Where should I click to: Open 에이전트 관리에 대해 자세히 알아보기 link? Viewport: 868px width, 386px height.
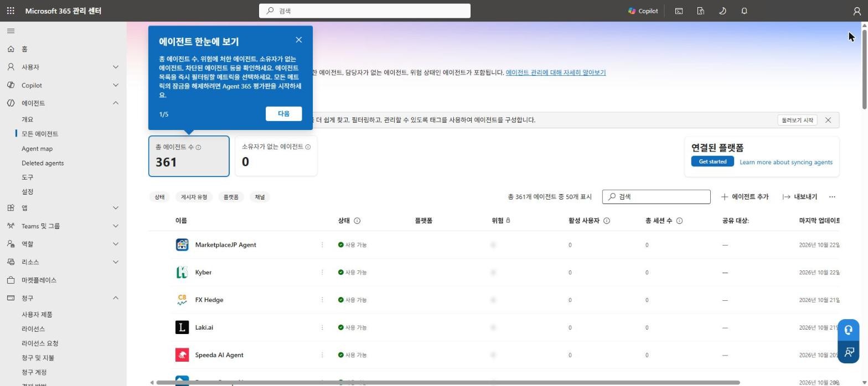click(556, 72)
